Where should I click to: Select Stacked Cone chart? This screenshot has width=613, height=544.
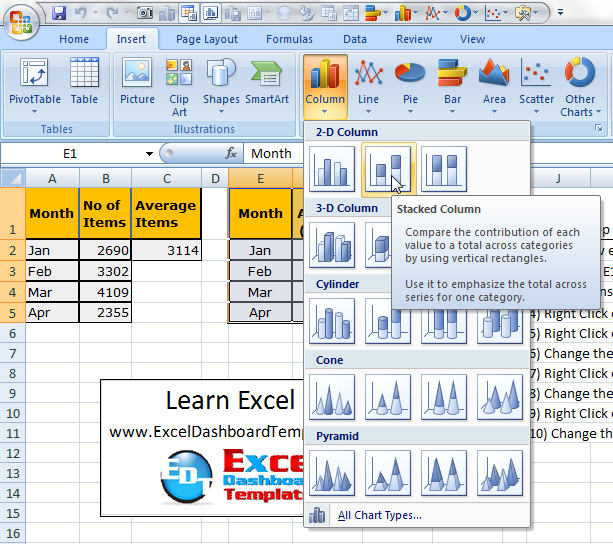(x=388, y=397)
